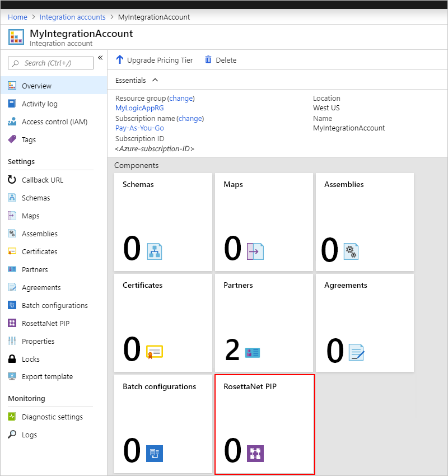This screenshot has height=476, width=448.
Task: Open Logs under Monitoring
Action: pyautogui.click(x=54, y=435)
